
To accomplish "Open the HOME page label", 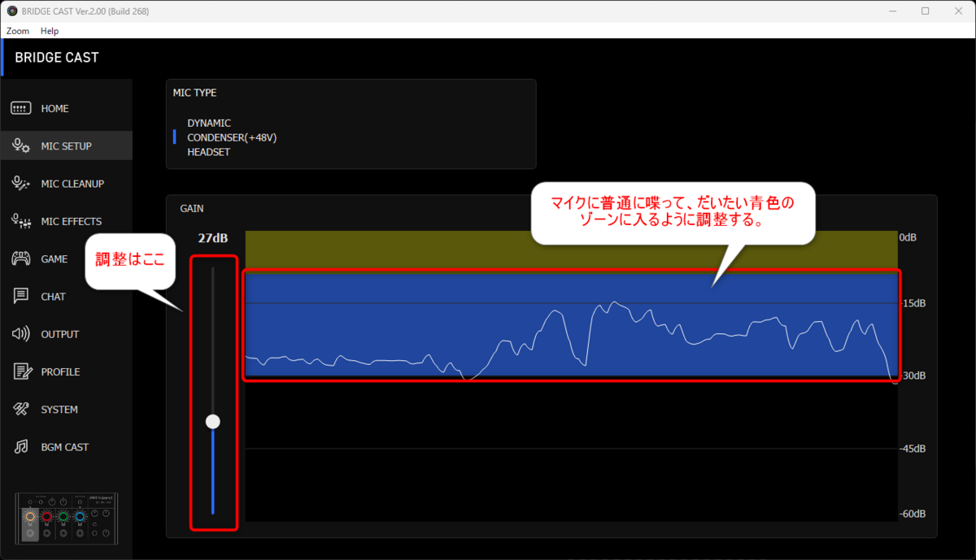I will [54, 109].
